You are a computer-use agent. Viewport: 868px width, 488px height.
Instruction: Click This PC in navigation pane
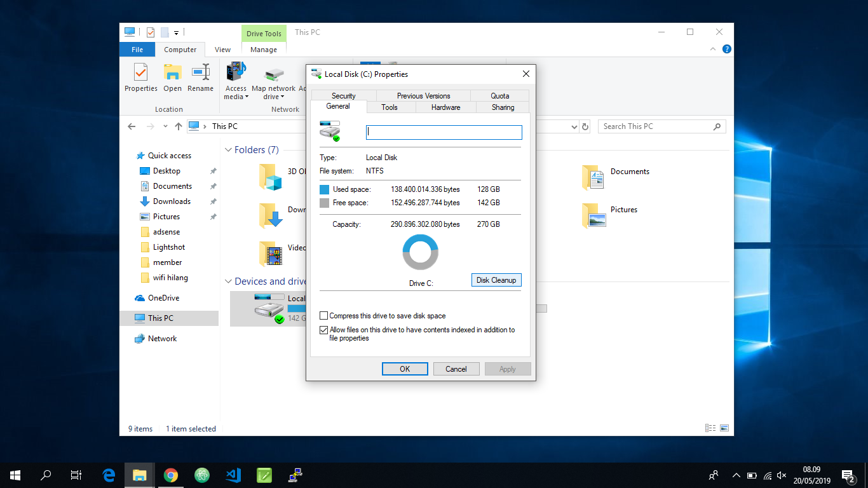[160, 318]
